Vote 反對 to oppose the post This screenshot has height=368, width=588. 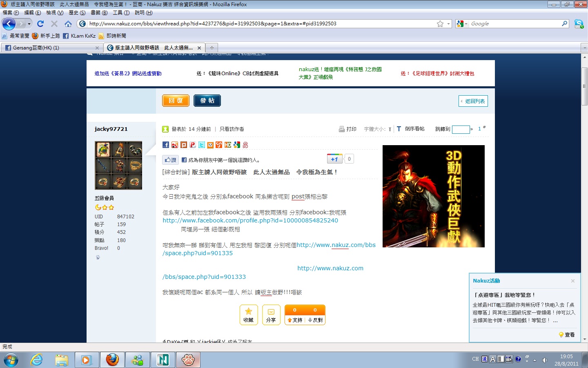click(315, 320)
